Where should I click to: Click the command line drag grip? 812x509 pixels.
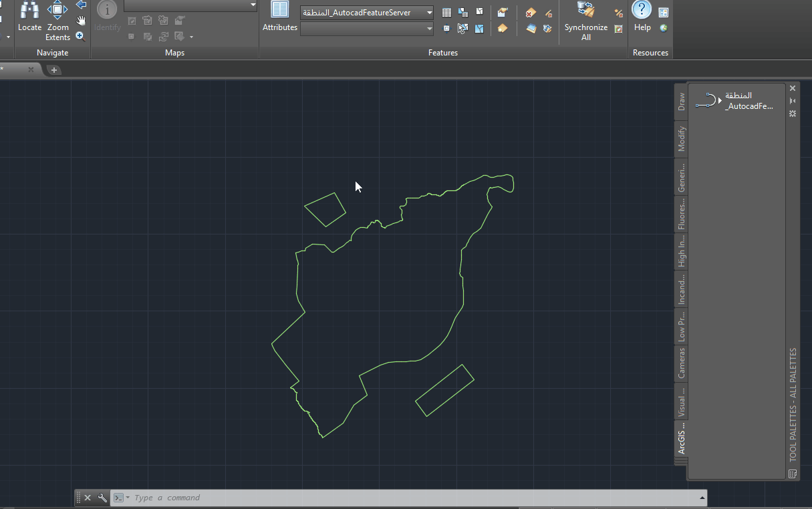pyautogui.click(x=78, y=498)
